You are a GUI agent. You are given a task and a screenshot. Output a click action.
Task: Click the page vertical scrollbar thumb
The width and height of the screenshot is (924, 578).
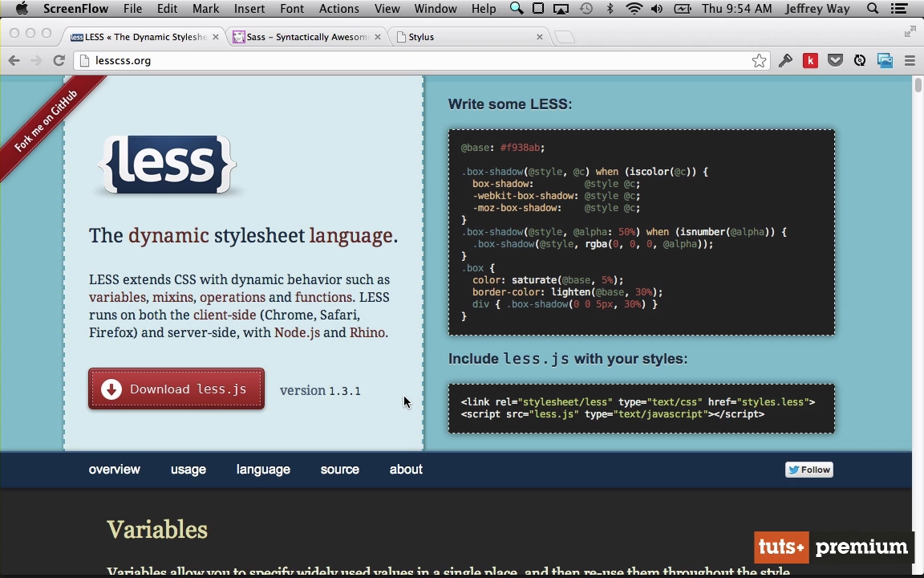[x=918, y=84]
